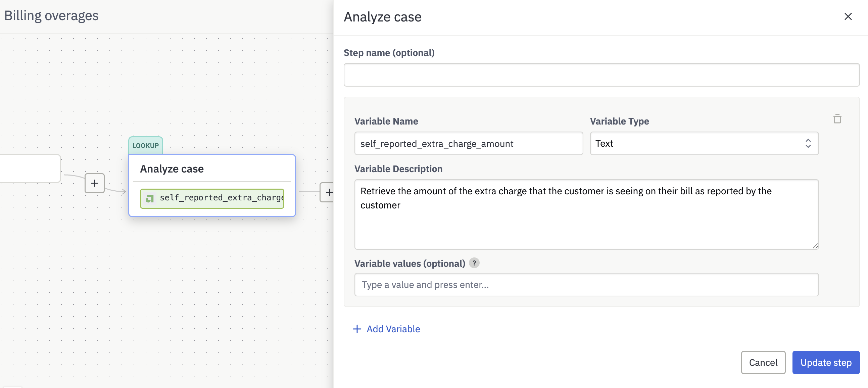Screen dimensions: 868x388
Task: Click the Variable Type label
Action: [619, 121]
